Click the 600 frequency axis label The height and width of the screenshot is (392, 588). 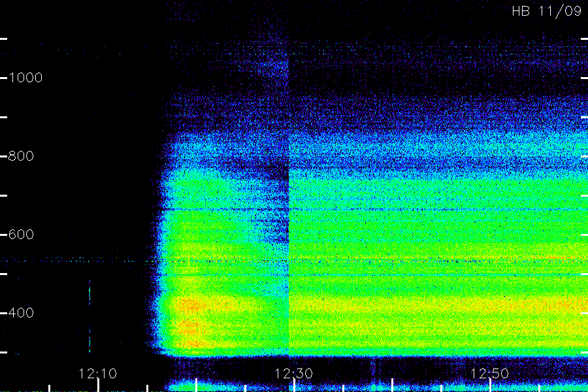(21, 235)
